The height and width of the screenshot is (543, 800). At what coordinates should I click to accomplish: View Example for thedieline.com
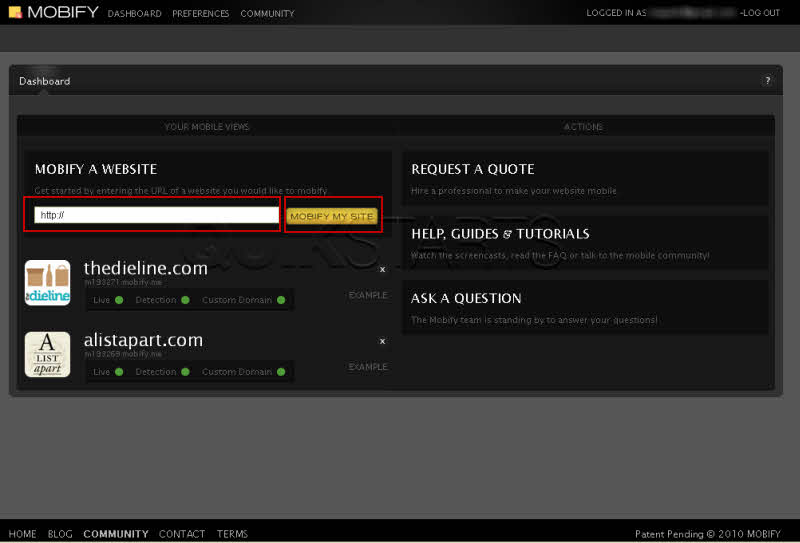coord(368,295)
